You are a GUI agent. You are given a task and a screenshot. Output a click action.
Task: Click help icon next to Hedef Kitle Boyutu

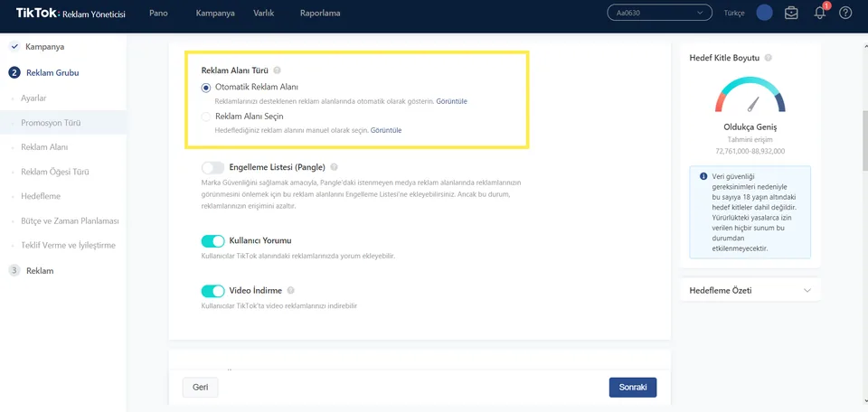point(769,58)
